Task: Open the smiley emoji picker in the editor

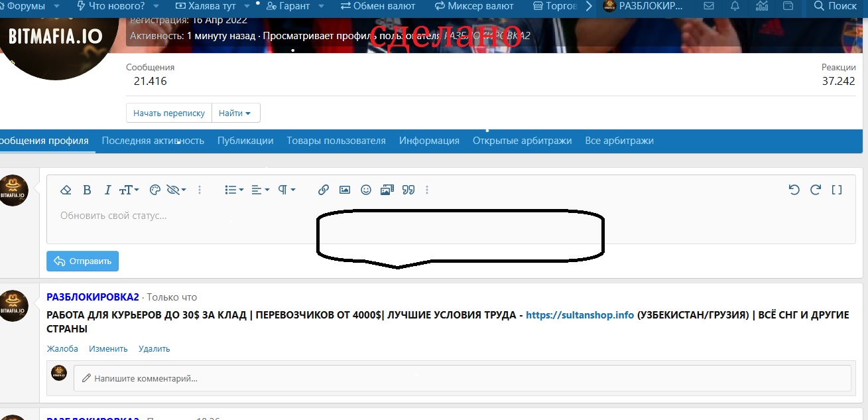Action: click(366, 190)
